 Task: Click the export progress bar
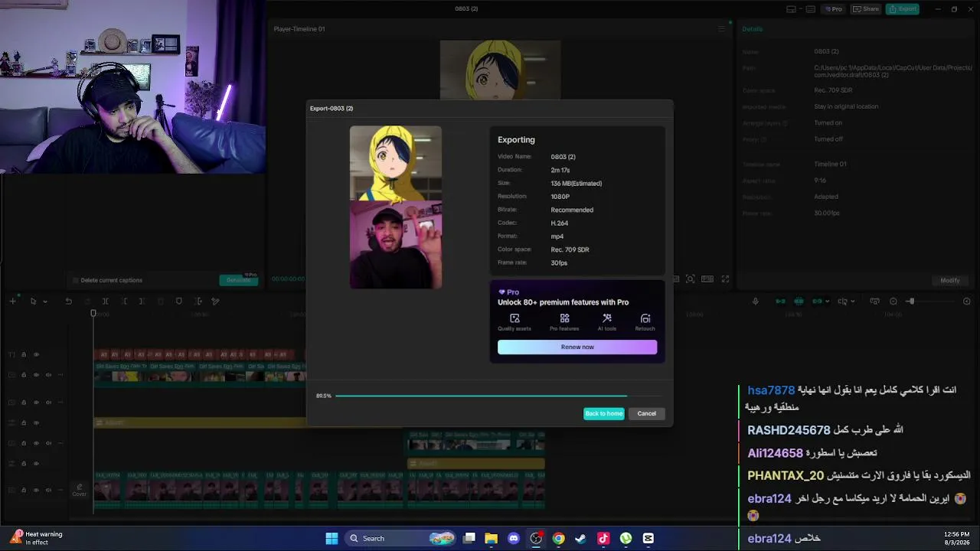pos(498,396)
